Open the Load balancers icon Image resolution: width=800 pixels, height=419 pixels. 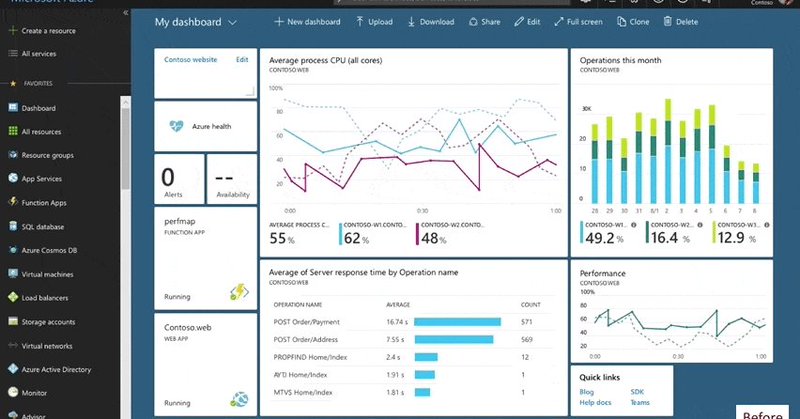(13, 297)
